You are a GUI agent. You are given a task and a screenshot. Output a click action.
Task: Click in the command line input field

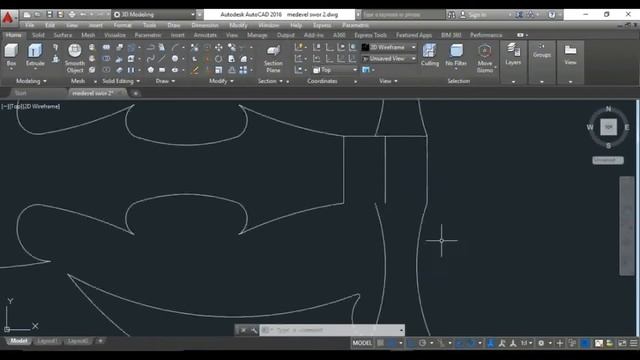pyautogui.click(x=331, y=330)
